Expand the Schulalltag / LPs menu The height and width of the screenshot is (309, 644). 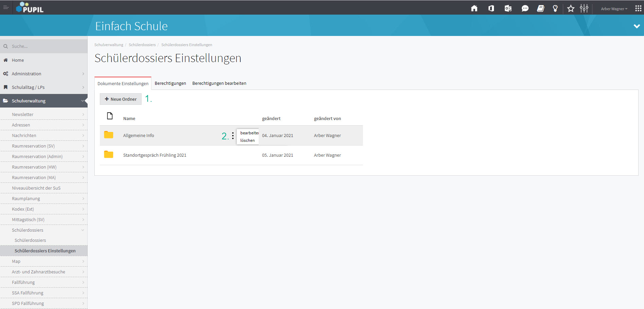[44, 87]
